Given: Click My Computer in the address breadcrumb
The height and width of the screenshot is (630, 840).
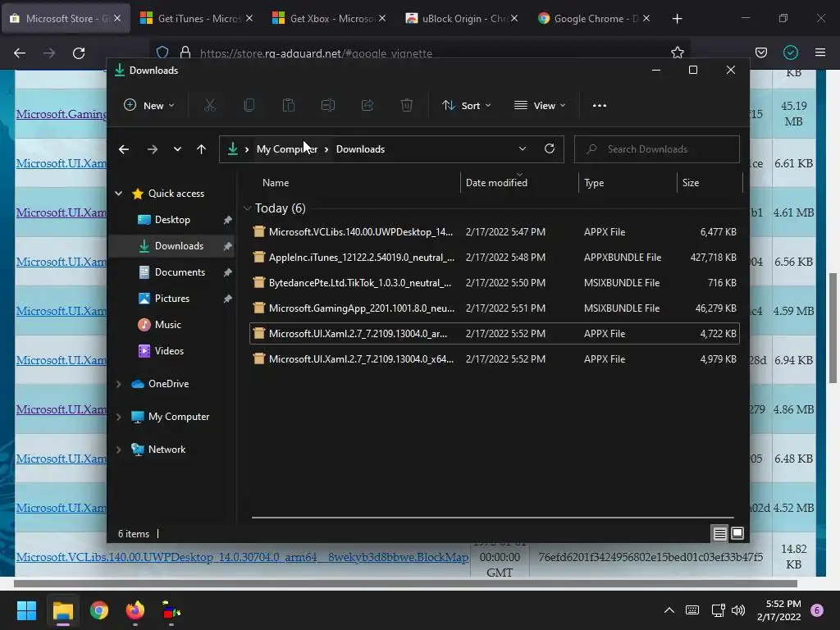Looking at the screenshot, I should click(286, 149).
